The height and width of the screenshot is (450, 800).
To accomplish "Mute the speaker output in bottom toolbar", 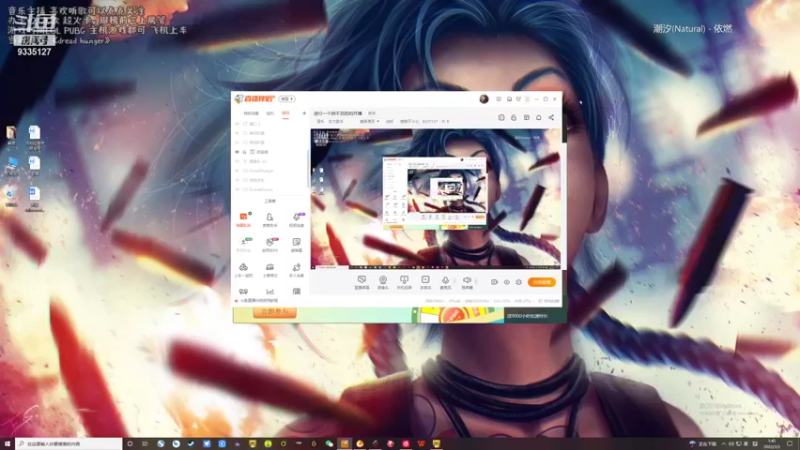I will pyautogui.click(x=467, y=280).
